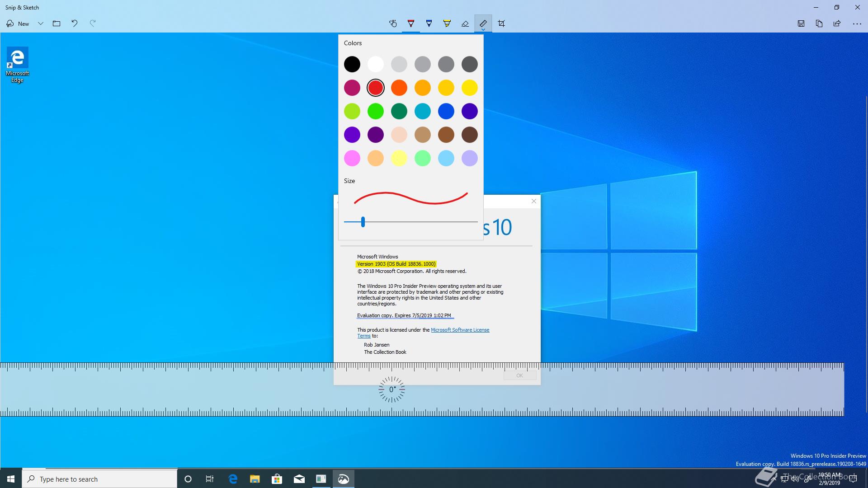Screen dimensions: 868x488
Task: Click the Open file folder icon
Action: point(57,23)
